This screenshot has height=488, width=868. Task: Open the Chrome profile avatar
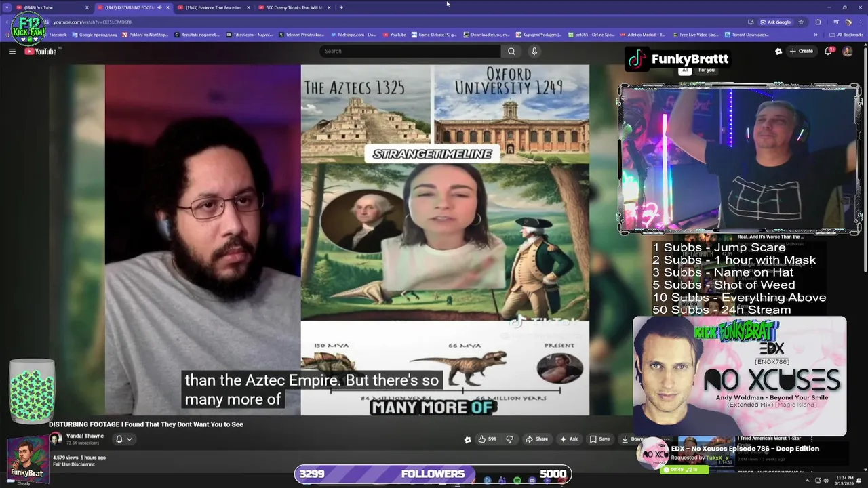pyautogui.click(x=848, y=22)
